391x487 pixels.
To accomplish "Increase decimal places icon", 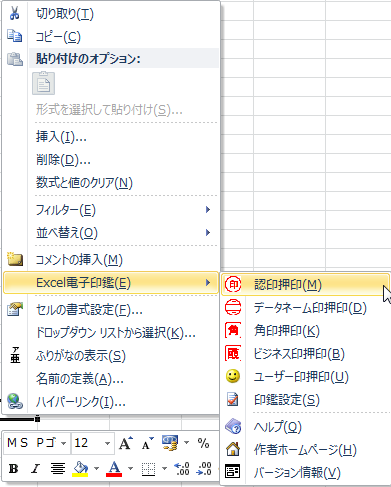I will [182, 469].
